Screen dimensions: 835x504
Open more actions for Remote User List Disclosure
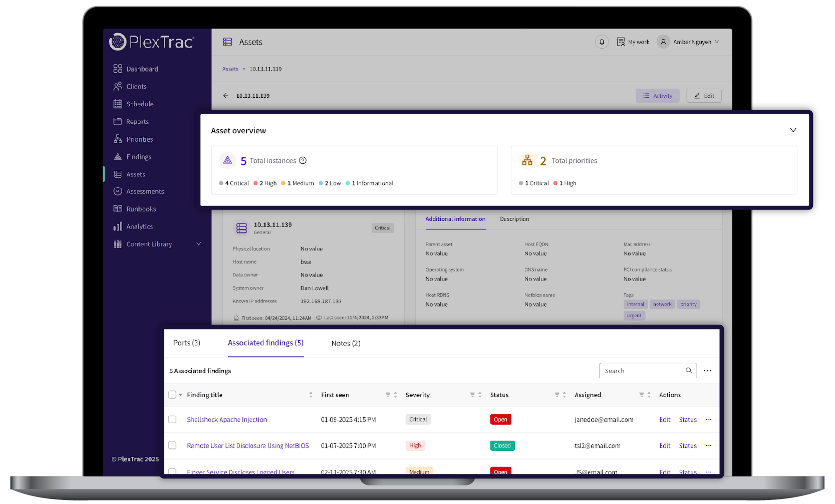tap(708, 445)
